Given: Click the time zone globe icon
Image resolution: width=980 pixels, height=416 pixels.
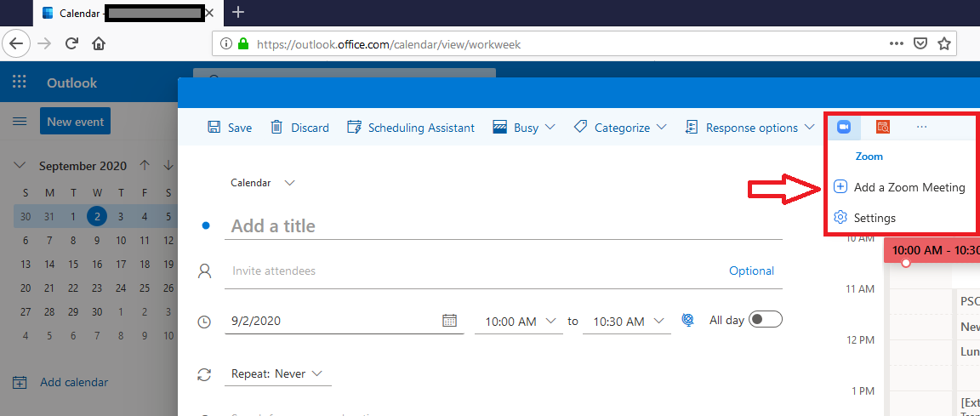Looking at the screenshot, I should point(688,320).
